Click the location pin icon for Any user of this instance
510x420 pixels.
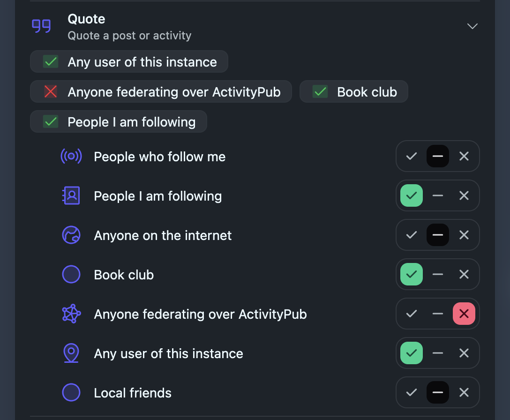point(71,353)
